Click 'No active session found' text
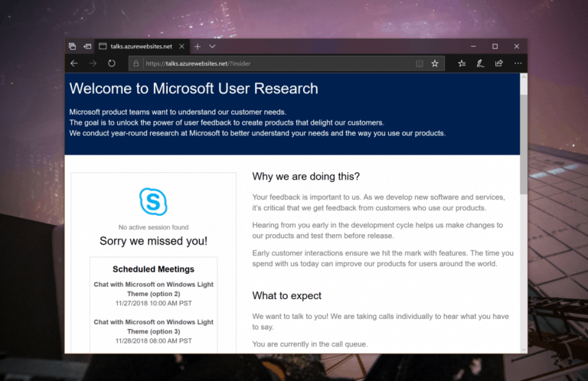This screenshot has width=588, height=381. coord(153,227)
